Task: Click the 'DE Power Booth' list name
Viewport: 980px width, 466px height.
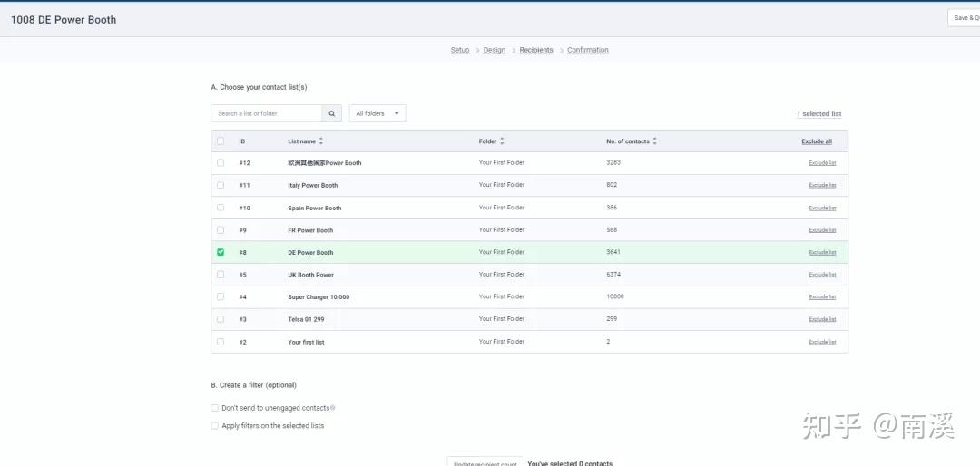Action: click(x=310, y=252)
